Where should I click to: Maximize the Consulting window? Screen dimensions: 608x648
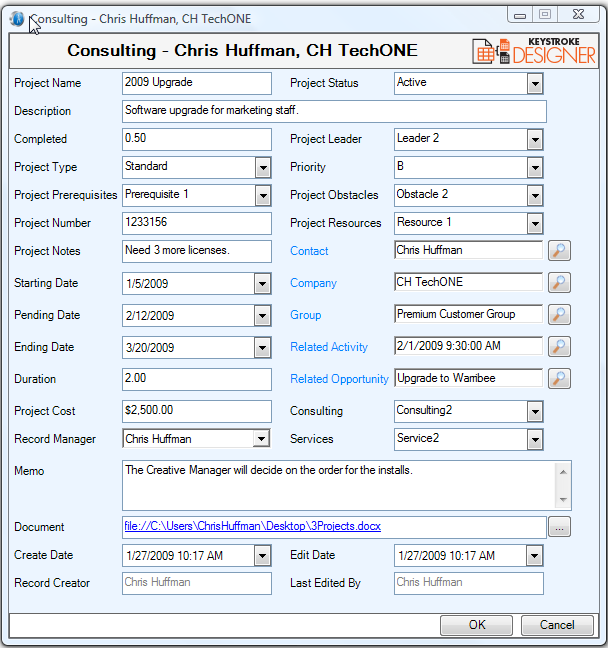pos(545,14)
